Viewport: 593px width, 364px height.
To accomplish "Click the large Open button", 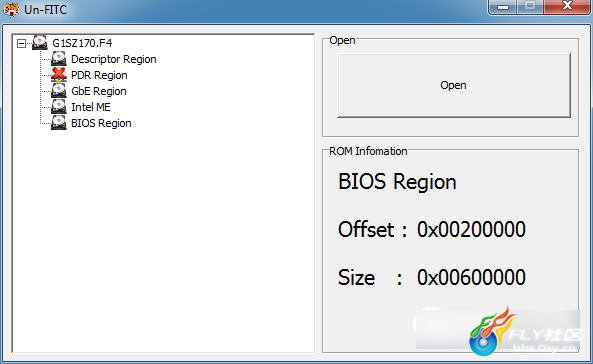I will coord(454,85).
